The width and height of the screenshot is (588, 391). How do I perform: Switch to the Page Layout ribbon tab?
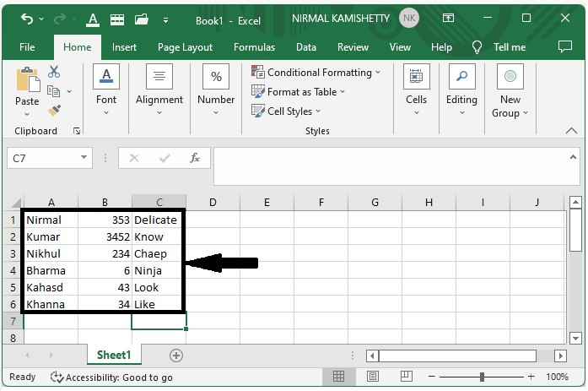pyautogui.click(x=185, y=47)
